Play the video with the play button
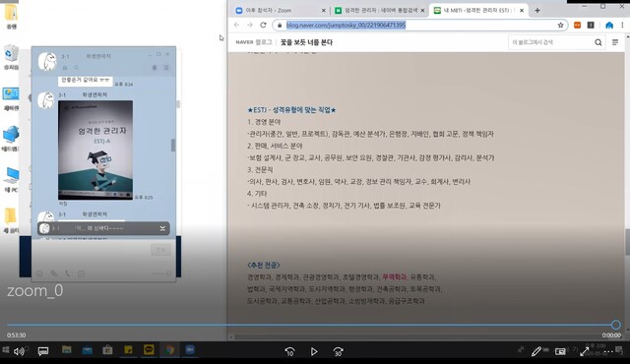The width and height of the screenshot is (630, 364). [314, 351]
